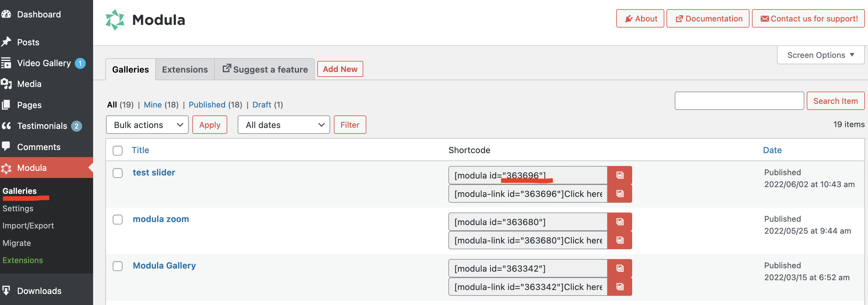Image resolution: width=868 pixels, height=305 pixels.
Task: Open Import/Export in Modula submenu
Action: point(28,225)
